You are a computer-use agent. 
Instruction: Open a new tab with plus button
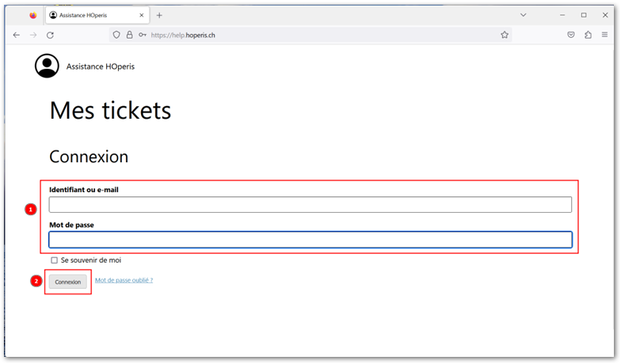[159, 15]
